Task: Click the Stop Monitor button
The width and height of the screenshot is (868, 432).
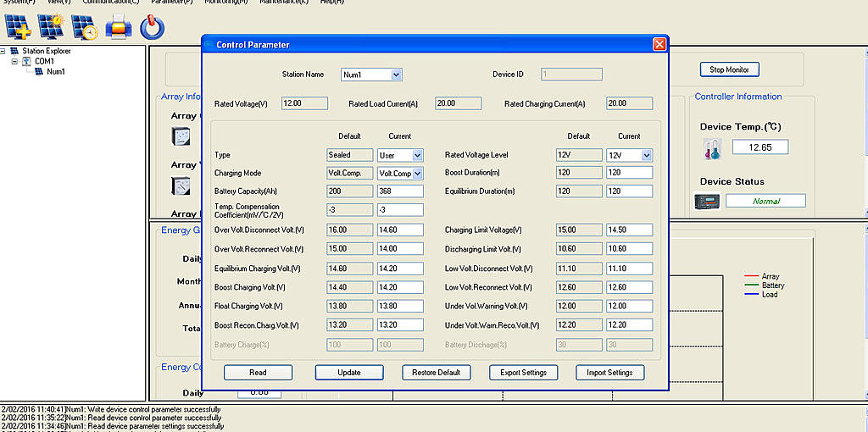Action: pyautogui.click(x=729, y=69)
